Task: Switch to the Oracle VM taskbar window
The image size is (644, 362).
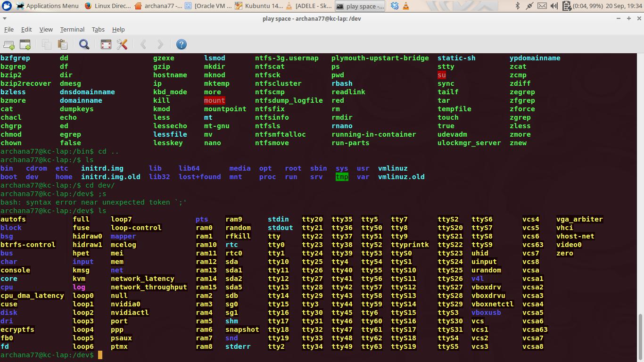Action: (x=207, y=6)
